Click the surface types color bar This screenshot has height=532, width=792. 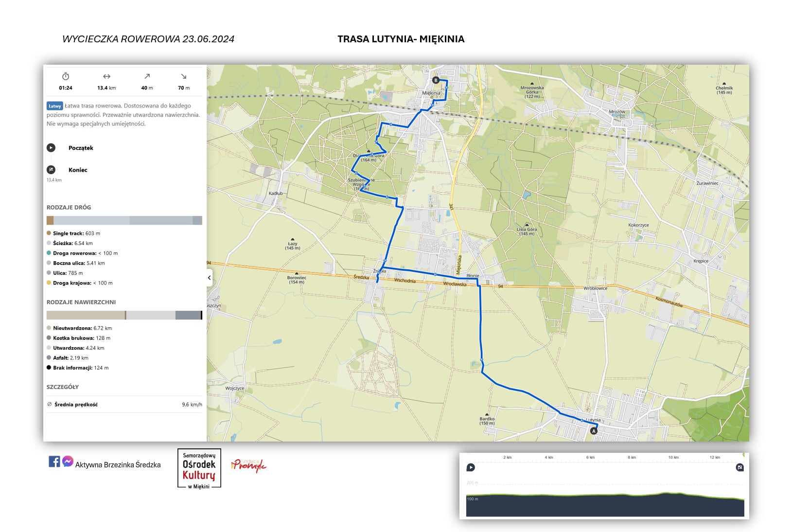point(124,315)
